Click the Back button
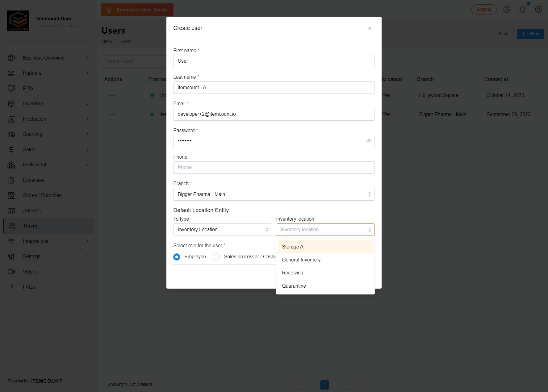The width and height of the screenshot is (548, 392). click(x=503, y=34)
